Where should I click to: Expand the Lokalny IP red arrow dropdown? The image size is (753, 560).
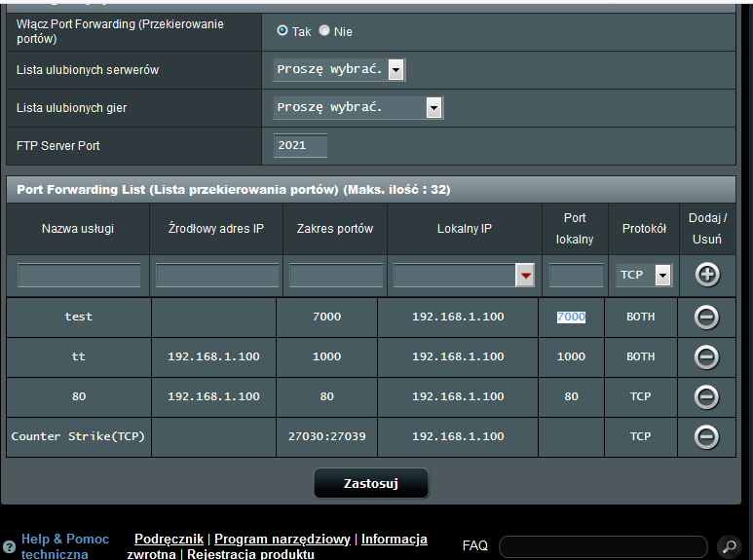click(x=525, y=276)
